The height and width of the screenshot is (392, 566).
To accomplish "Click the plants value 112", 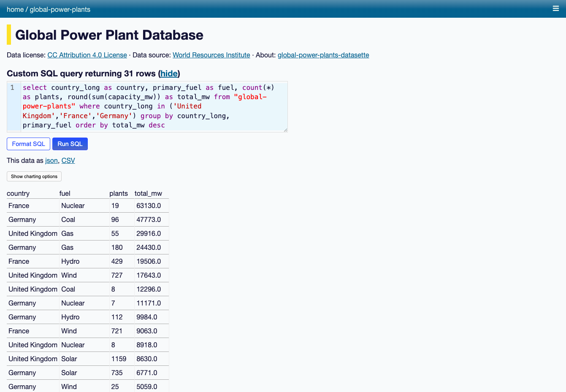I will tap(122, 317).
